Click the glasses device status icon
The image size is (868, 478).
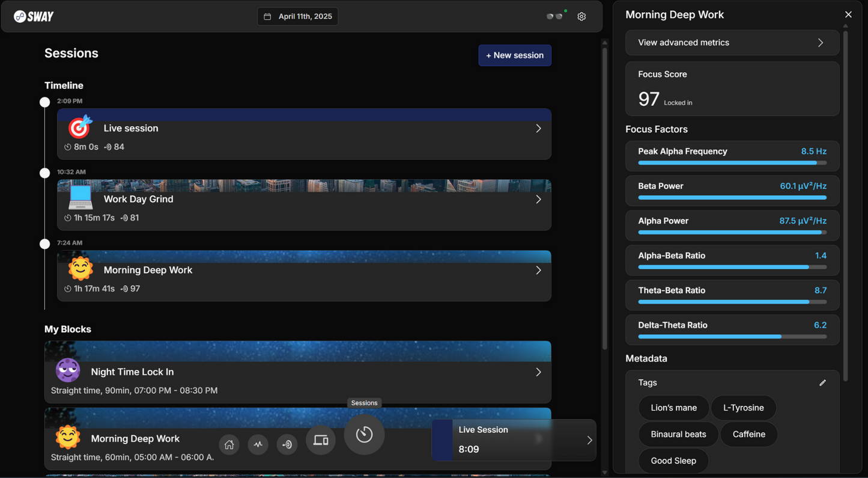click(x=554, y=16)
